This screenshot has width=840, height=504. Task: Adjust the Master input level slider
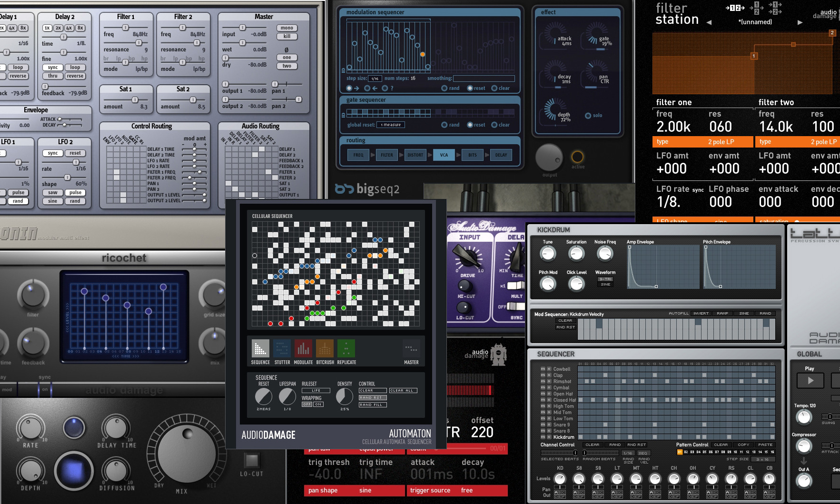pos(242,28)
